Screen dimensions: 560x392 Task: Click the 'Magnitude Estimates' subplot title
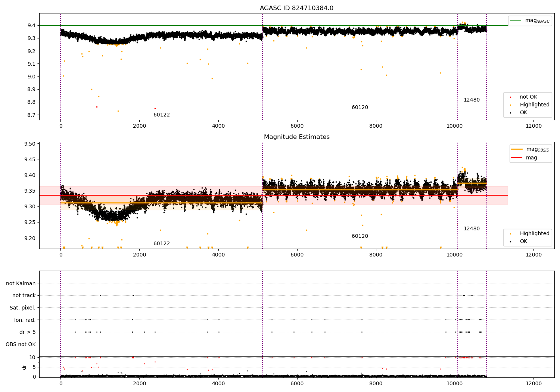tap(296, 137)
